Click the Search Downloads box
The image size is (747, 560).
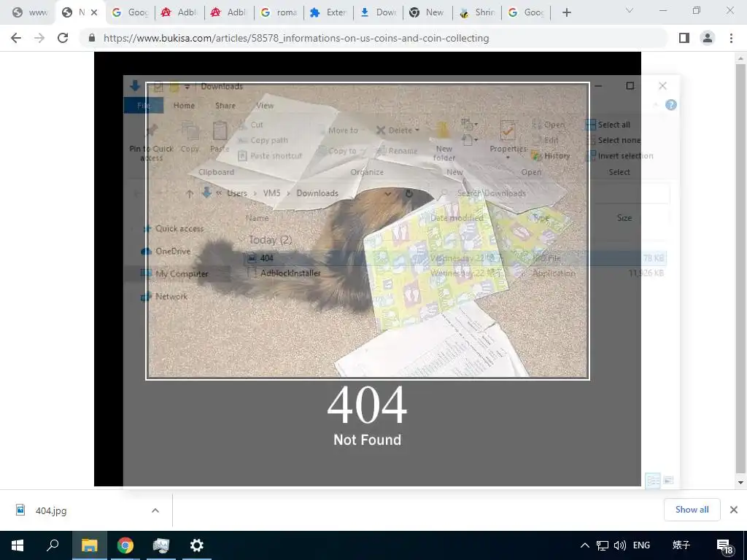coord(553,193)
